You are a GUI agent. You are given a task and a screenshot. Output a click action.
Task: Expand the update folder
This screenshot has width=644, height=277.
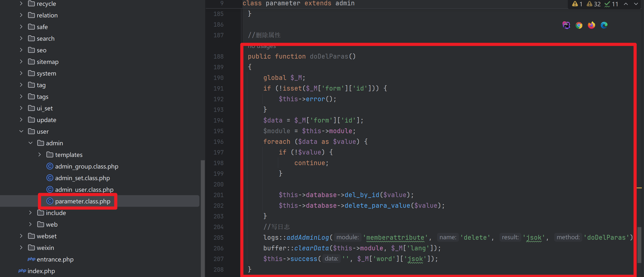21,120
